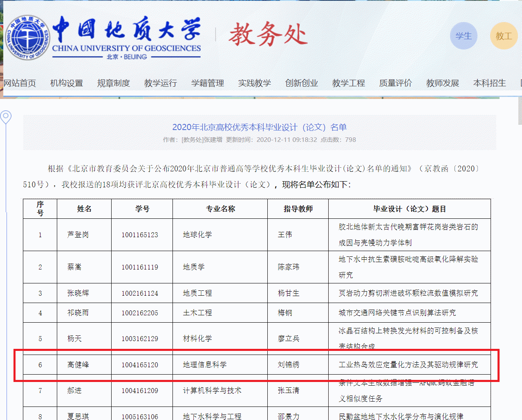The height and width of the screenshot is (420, 522).
Task: Open the 学生 circular button
Action: point(464,36)
